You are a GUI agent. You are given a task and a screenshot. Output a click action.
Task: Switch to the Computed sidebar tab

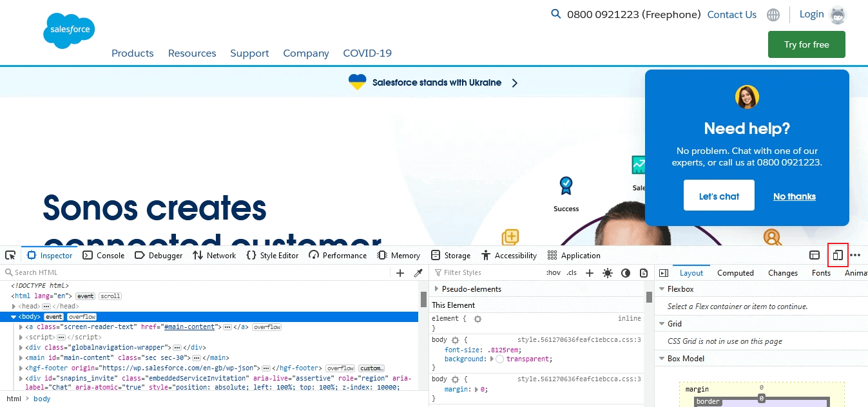pyautogui.click(x=735, y=273)
